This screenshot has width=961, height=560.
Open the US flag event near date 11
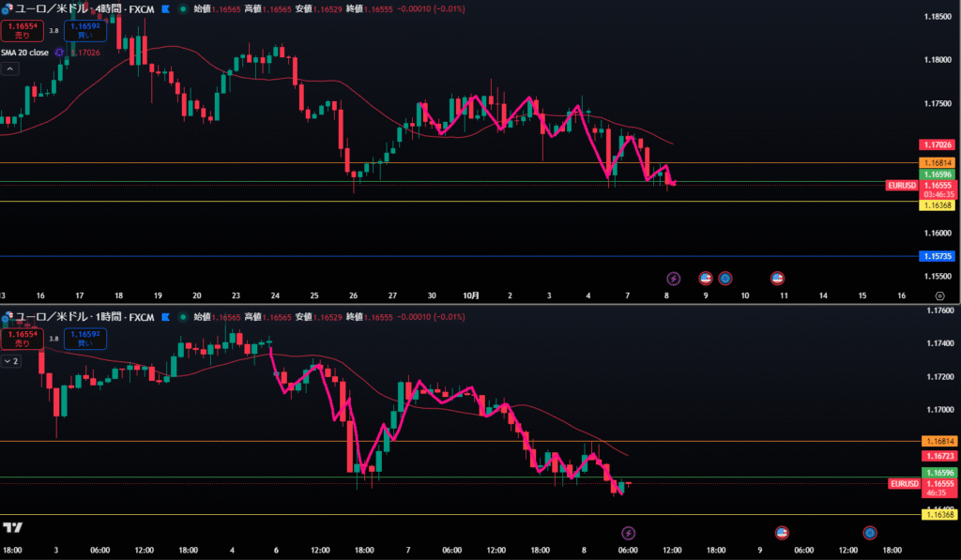coord(777,278)
